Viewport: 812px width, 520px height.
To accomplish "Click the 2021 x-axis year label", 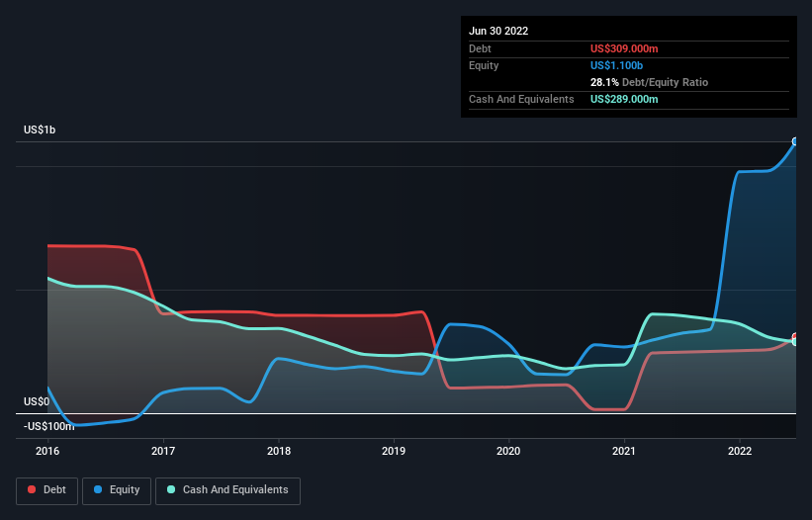I will pos(624,451).
